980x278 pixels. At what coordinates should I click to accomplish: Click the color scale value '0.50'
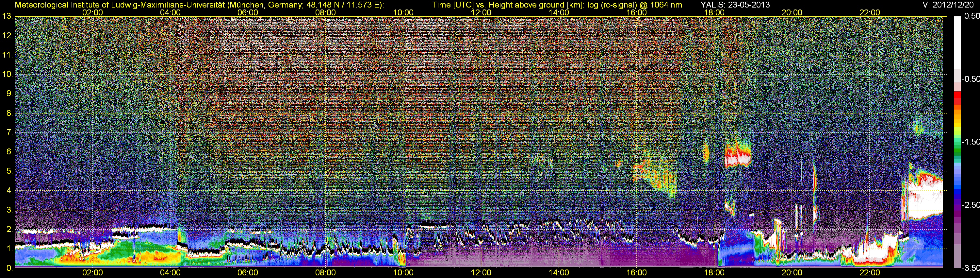coord(972,16)
